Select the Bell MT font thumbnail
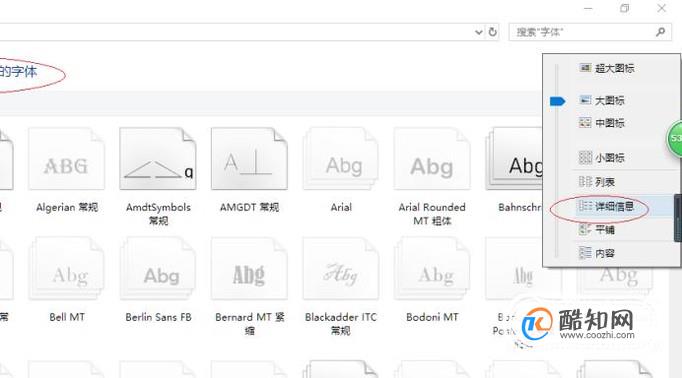This screenshot has height=378, width=682. pyautogui.click(x=67, y=268)
